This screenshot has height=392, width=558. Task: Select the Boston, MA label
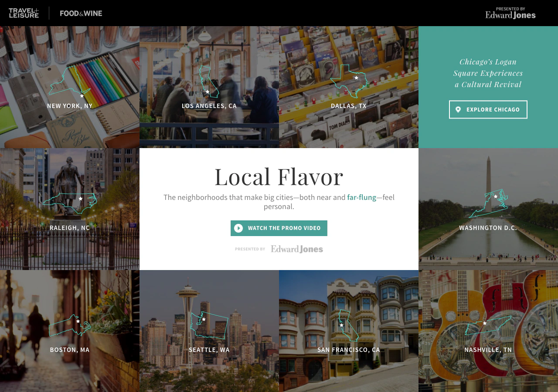pyautogui.click(x=70, y=350)
